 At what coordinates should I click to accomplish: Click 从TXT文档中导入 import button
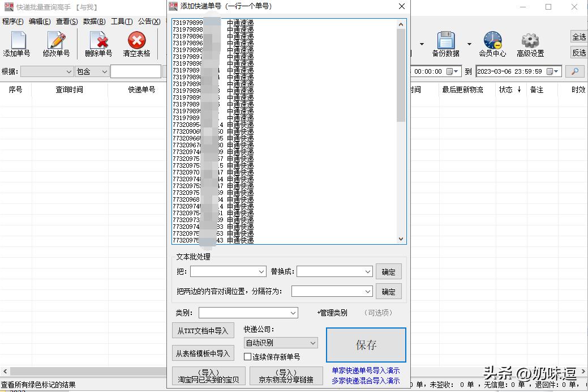[203, 330]
